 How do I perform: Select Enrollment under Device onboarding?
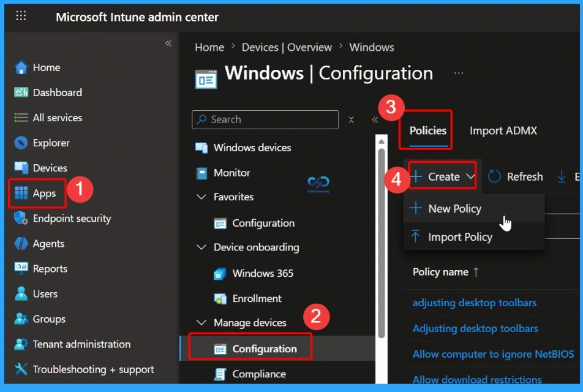point(257,299)
